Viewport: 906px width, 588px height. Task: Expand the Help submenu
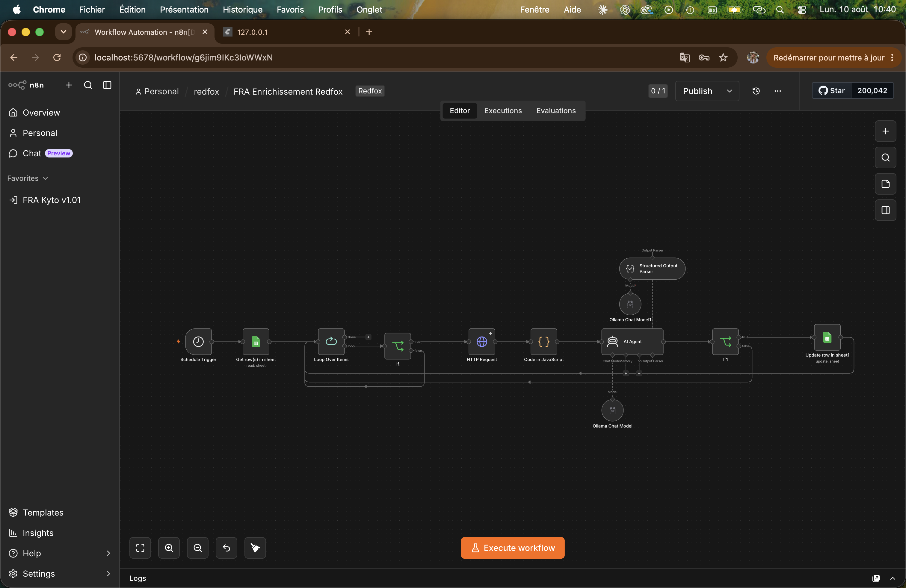(108, 553)
